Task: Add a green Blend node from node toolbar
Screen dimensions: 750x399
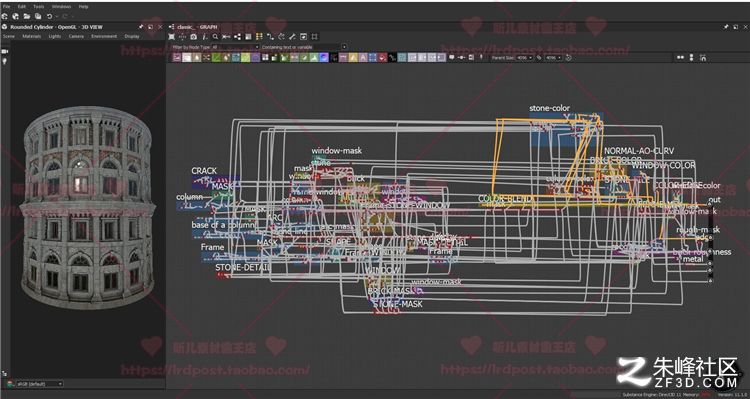Action: (216, 57)
